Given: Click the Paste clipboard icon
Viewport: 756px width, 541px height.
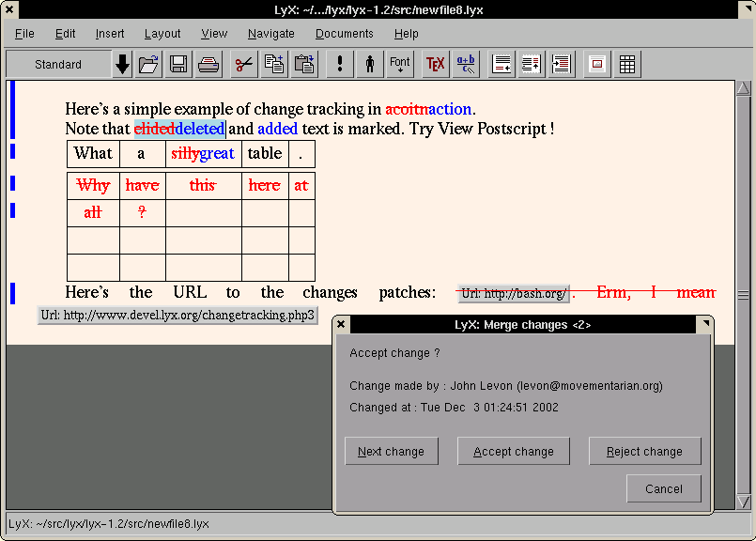Looking at the screenshot, I should point(304,65).
